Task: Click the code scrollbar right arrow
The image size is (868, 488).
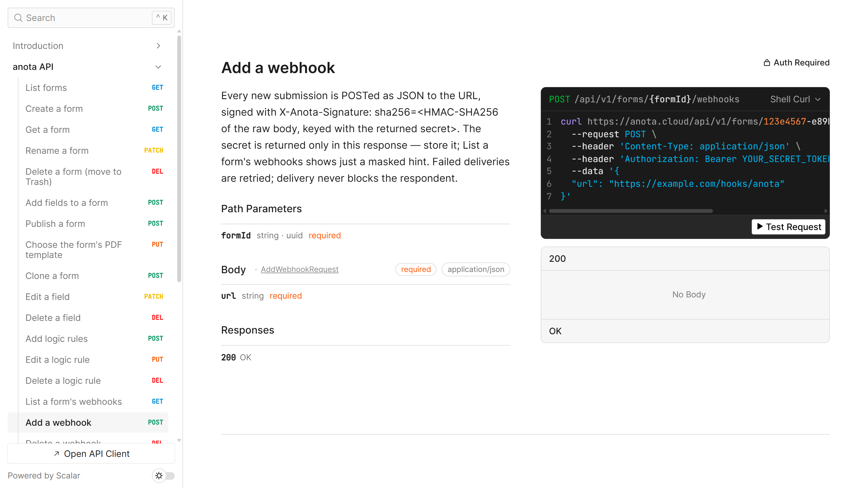Action: 825,211
